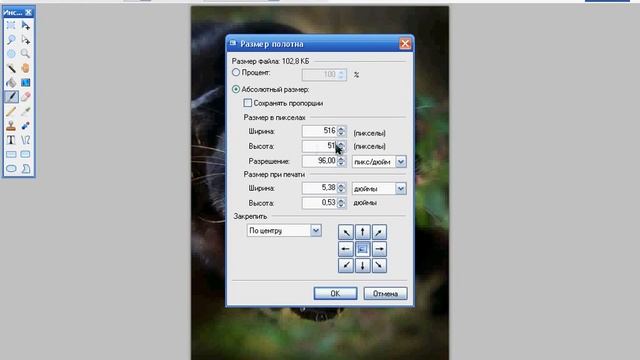Viewport: 640px width, 360px height.
Task: Choose the Lasso Select tool
Action: 11,40
